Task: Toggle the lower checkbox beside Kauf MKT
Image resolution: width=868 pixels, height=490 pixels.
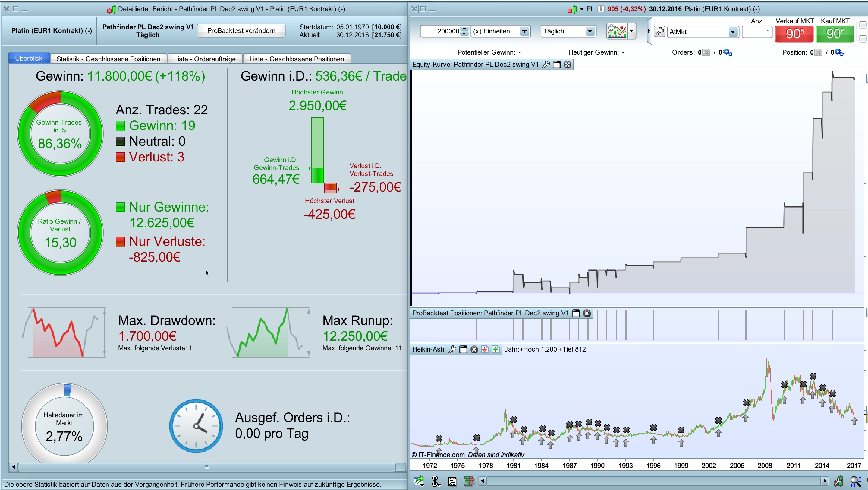Action: [x=863, y=39]
